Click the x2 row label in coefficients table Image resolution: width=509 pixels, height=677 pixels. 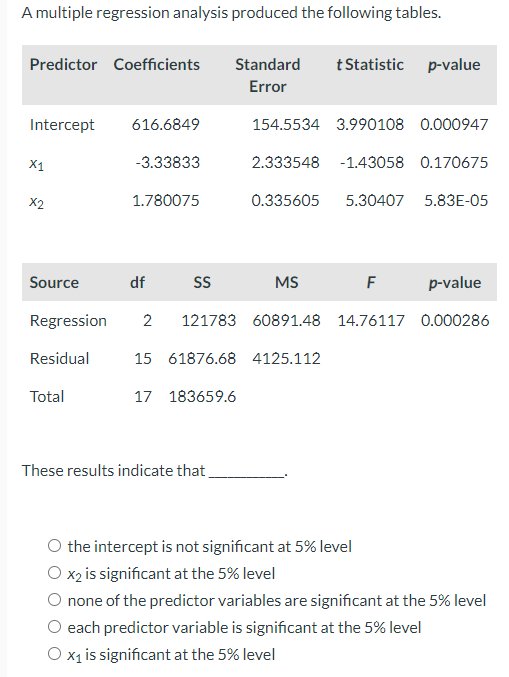(37, 202)
